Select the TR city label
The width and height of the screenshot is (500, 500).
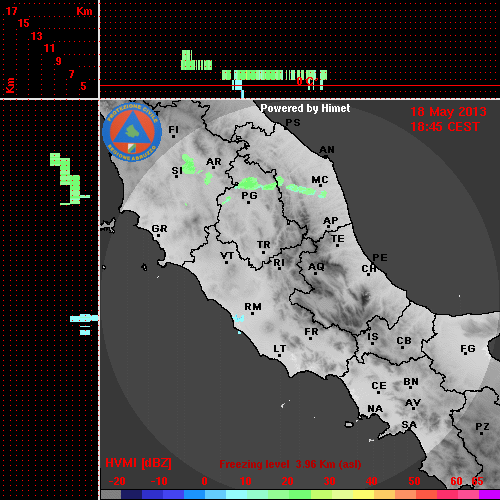tap(263, 245)
